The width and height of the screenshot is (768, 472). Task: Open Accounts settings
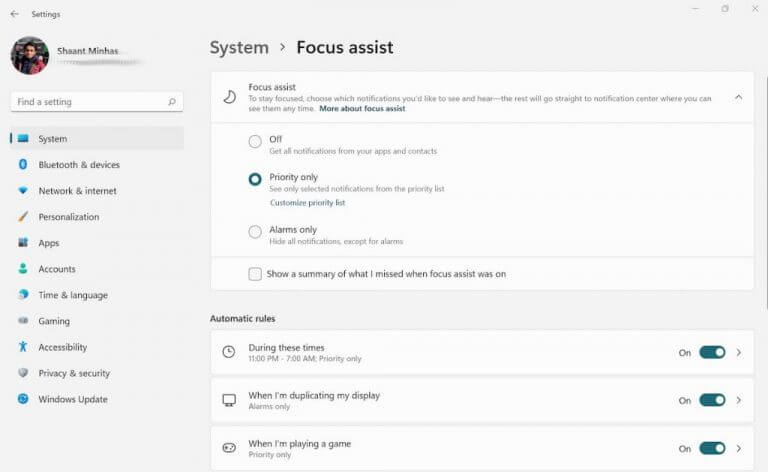pyautogui.click(x=97, y=268)
